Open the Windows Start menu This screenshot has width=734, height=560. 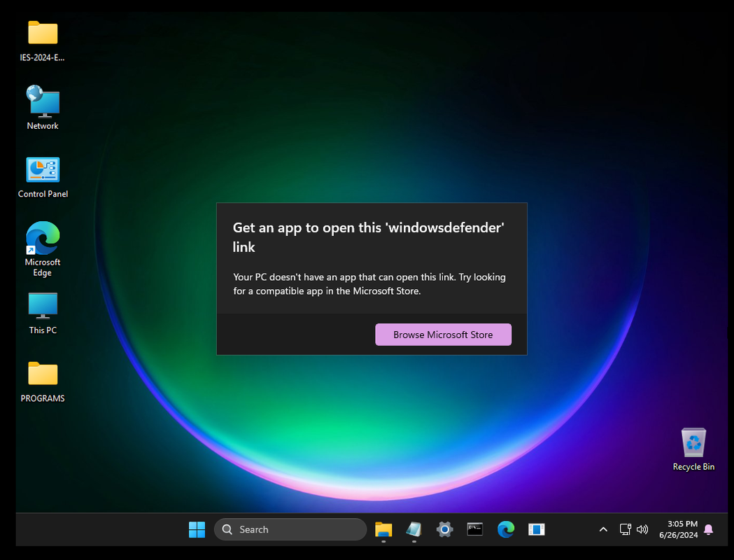(x=197, y=530)
